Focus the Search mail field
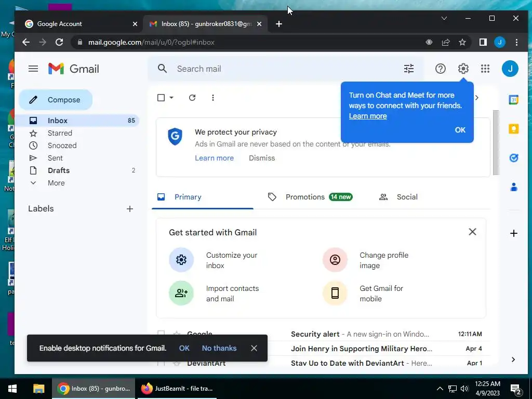 (x=285, y=69)
